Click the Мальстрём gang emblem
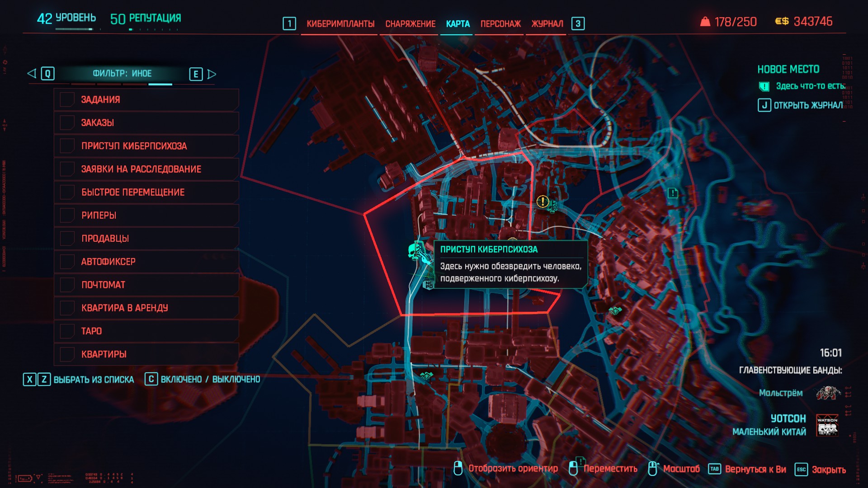This screenshot has height=488, width=868. pos(828,393)
